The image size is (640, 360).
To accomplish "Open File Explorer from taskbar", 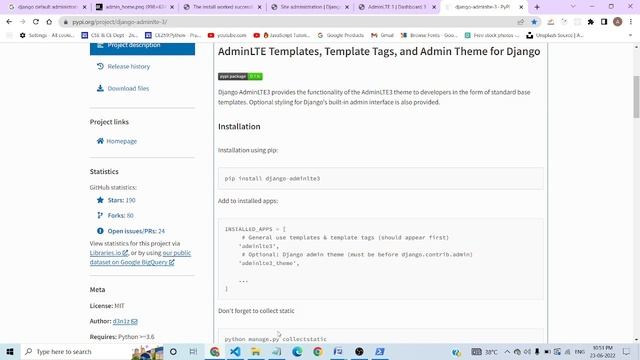I will 256,351.
